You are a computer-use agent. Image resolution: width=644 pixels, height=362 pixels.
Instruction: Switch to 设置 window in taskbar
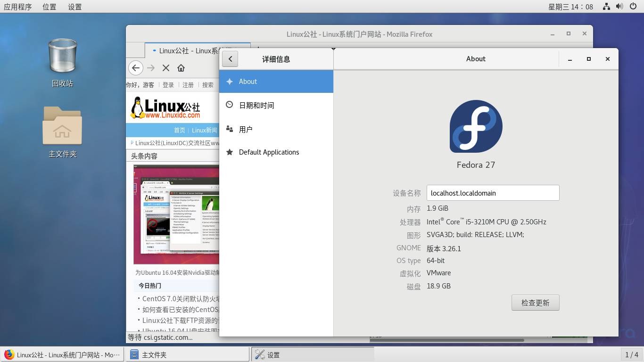tap(313, 355)
